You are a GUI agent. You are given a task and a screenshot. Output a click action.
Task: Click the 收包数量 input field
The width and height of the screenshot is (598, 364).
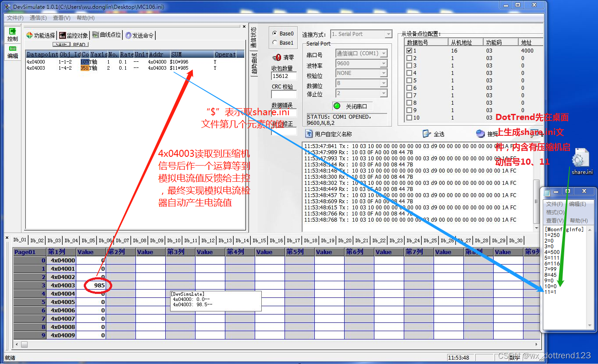coord(284,76)
